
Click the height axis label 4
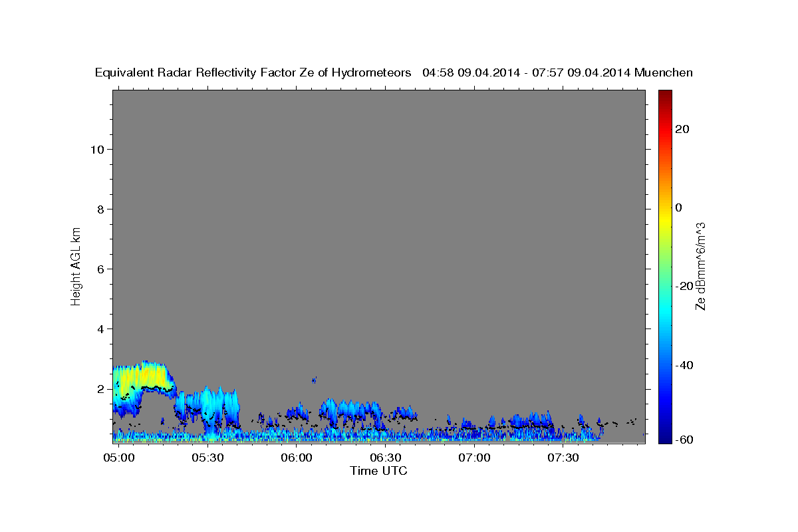[x=101, y=329]
